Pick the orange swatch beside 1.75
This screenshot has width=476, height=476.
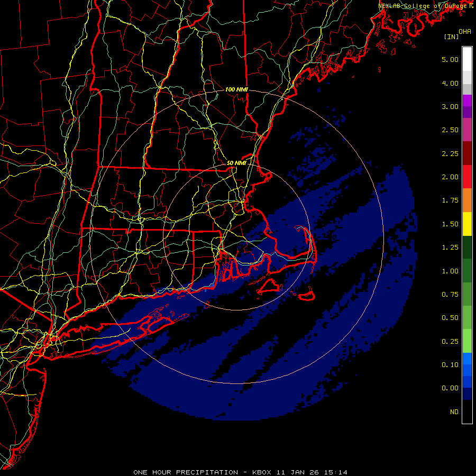[x=467, y=200]
